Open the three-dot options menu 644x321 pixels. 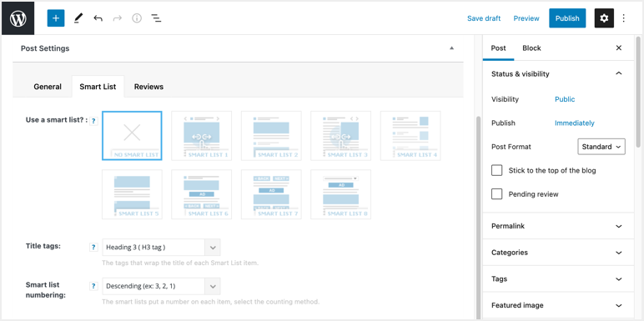pyautogui.click(x=624, y=18)
